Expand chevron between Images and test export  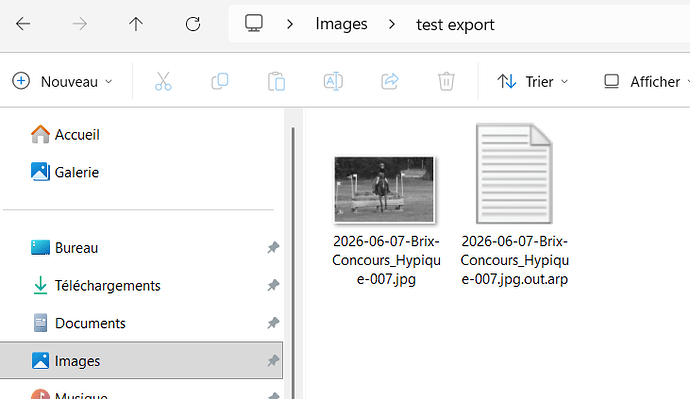point(392,24)
